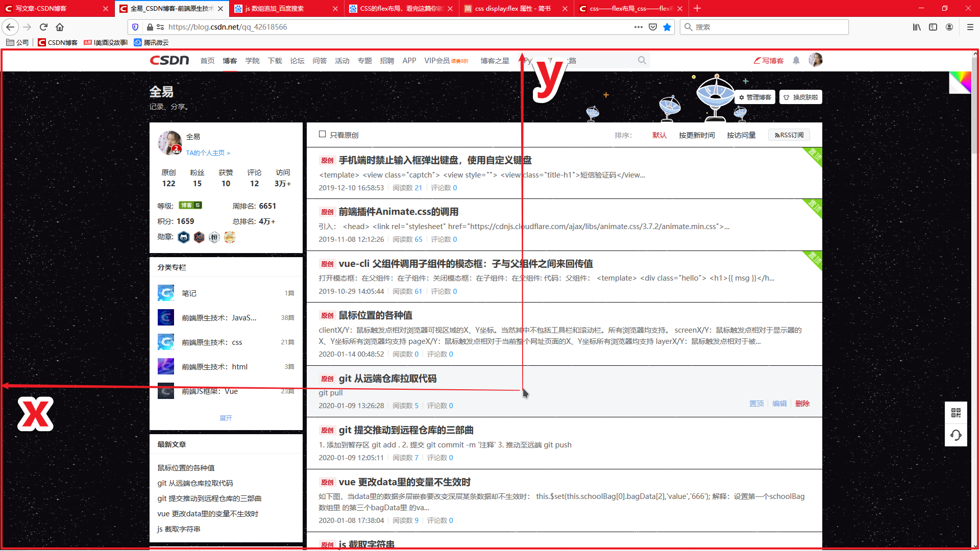Image resolution: width=980 pixels, height=551 pixels.
Task: Sort articles by 按更新时间
Action: pyautogui.click(x=697, y=135)
